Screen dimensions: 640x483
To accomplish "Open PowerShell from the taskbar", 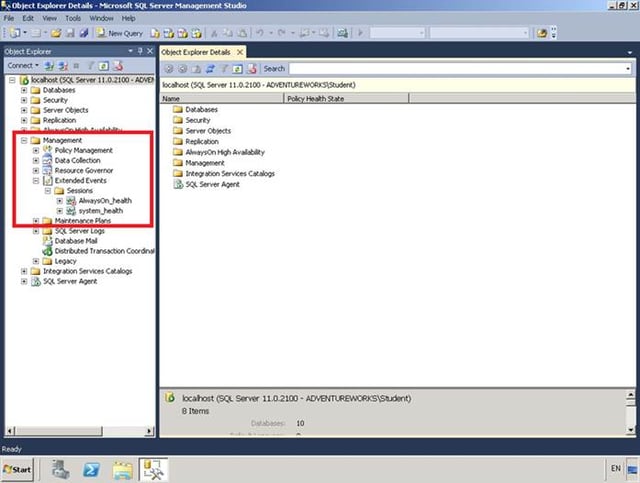I will coord(91,470).
